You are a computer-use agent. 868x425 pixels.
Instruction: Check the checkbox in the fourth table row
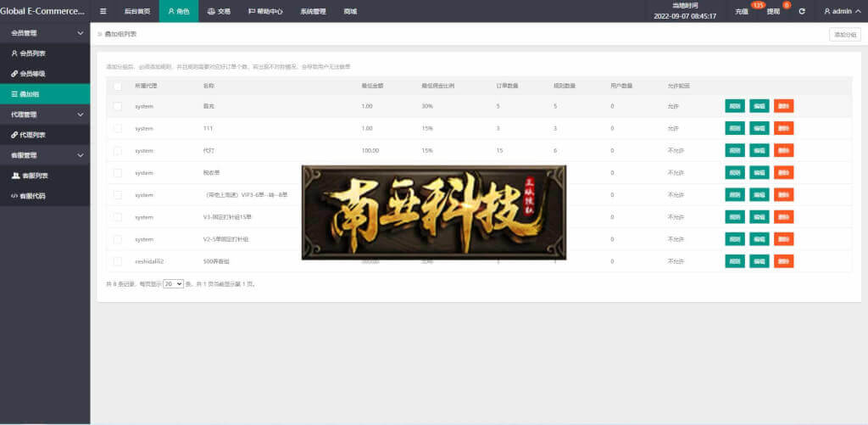click(117, 172)
